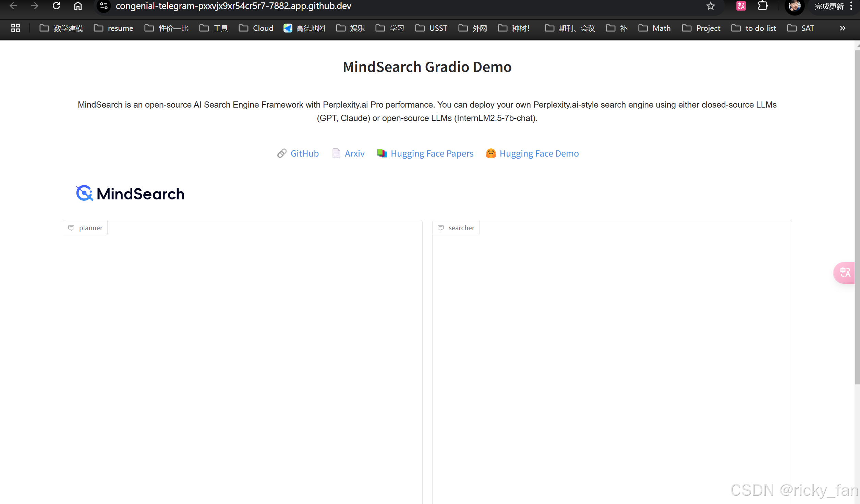The height and width of the screenshot is (504, 860).
Task: Open the Hugging Face Demo link
Action: coord(539,153)
